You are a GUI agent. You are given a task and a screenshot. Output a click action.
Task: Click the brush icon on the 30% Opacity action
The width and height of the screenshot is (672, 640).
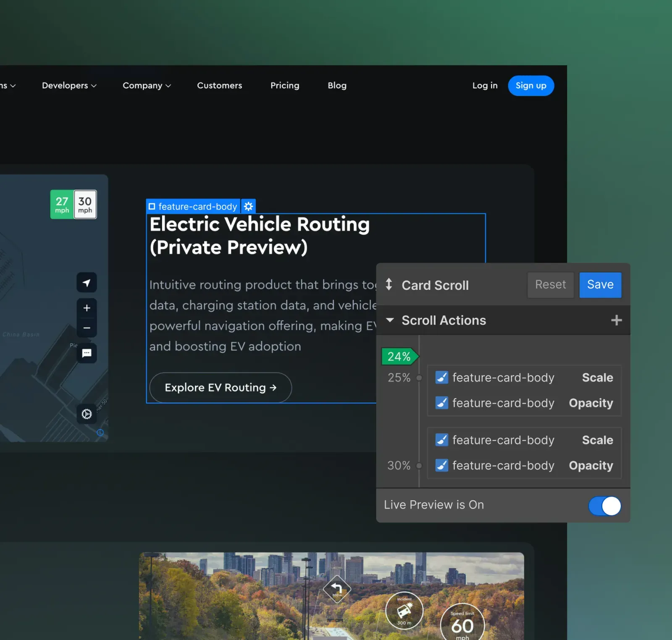click(442, 465)
